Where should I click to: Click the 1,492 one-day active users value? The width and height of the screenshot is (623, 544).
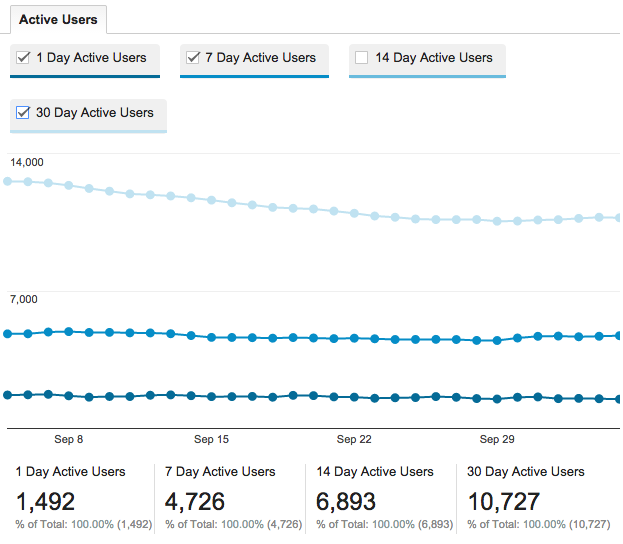(x=45, y=501)
